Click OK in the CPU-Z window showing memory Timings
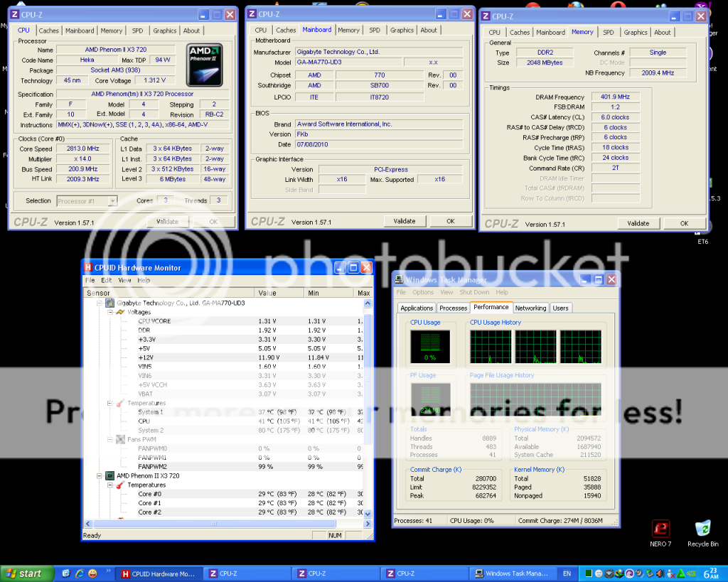Viewport: 728px width, 582px height. tap(685, 224)
